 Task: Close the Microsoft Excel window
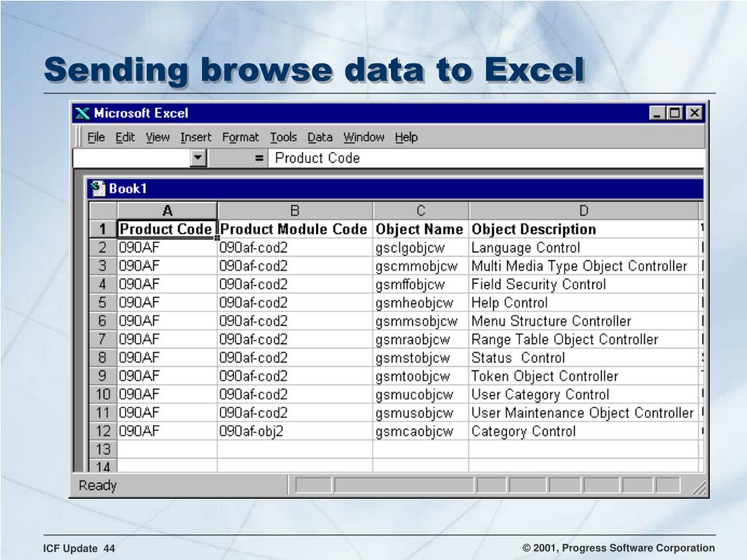pyautogui.click(x=694, y=113)
